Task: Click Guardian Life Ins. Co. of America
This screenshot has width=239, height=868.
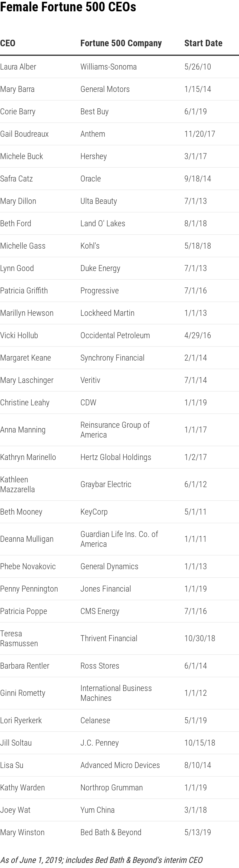Action: (119, 539)
